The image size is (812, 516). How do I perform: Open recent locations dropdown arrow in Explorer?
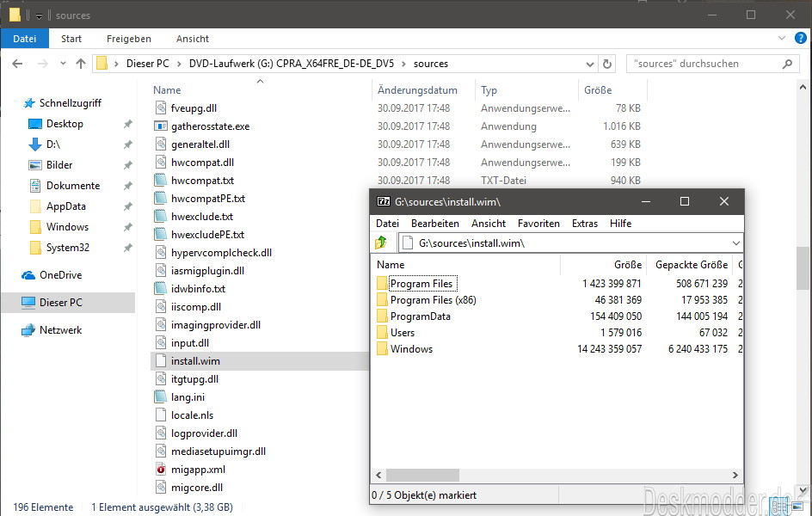(63, 64)
